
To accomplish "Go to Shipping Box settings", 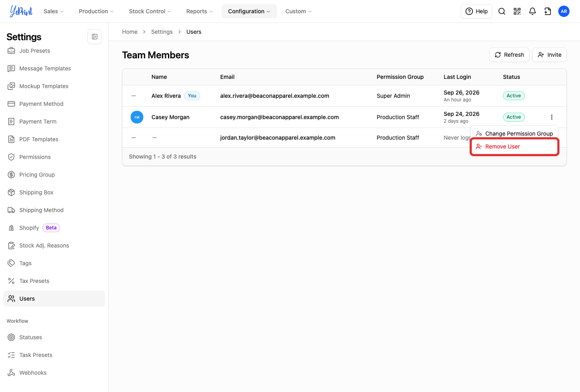I will (54, 192).
